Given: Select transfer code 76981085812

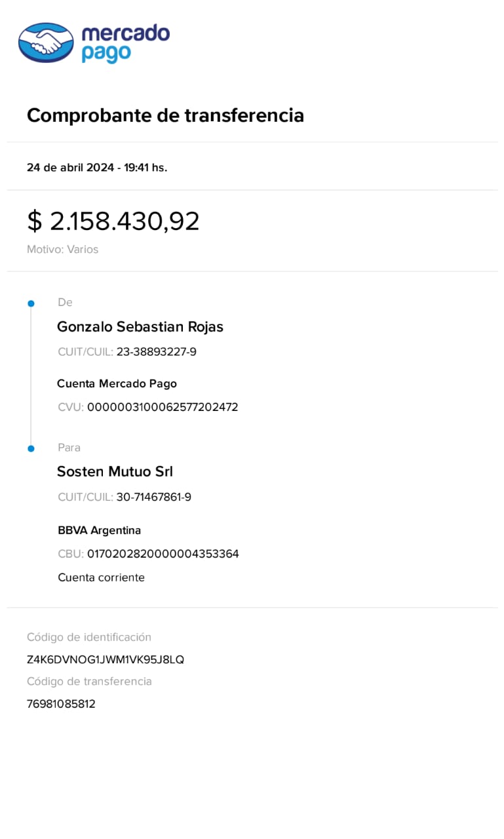Looking at the screenshot, I should click(61, 704).
